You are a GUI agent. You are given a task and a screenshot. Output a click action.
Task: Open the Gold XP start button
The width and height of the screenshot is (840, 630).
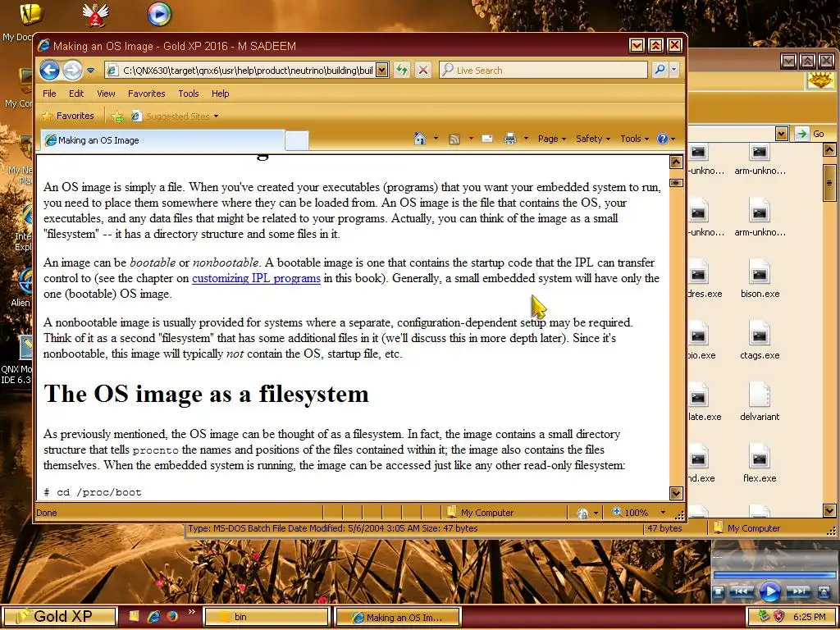click(58, 617)
